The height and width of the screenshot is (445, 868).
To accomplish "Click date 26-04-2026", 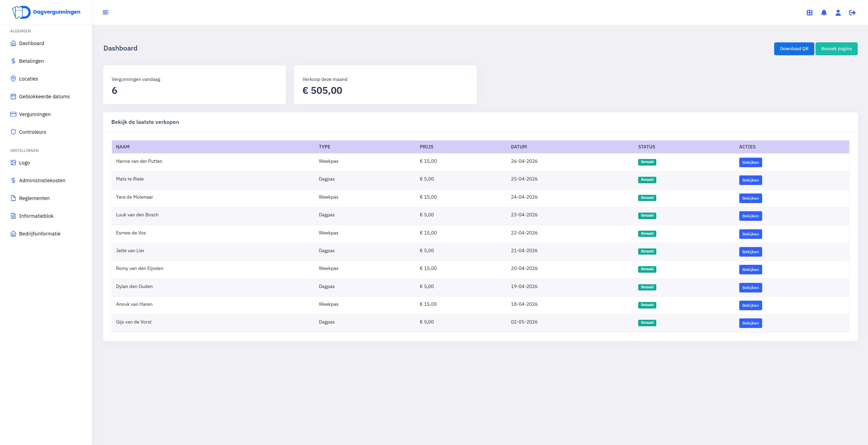I will click(x=524, y=161).
